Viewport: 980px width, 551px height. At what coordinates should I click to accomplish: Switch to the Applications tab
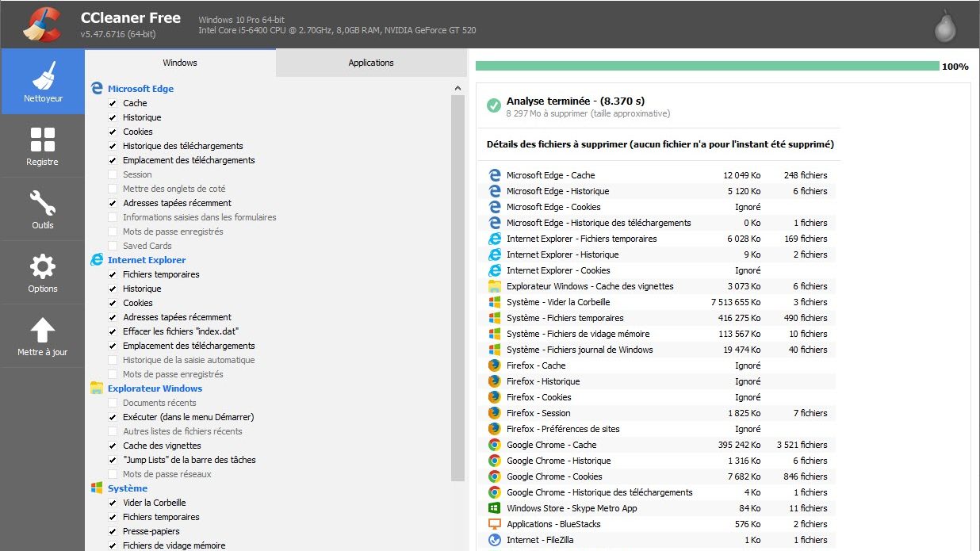click(371, 63)
